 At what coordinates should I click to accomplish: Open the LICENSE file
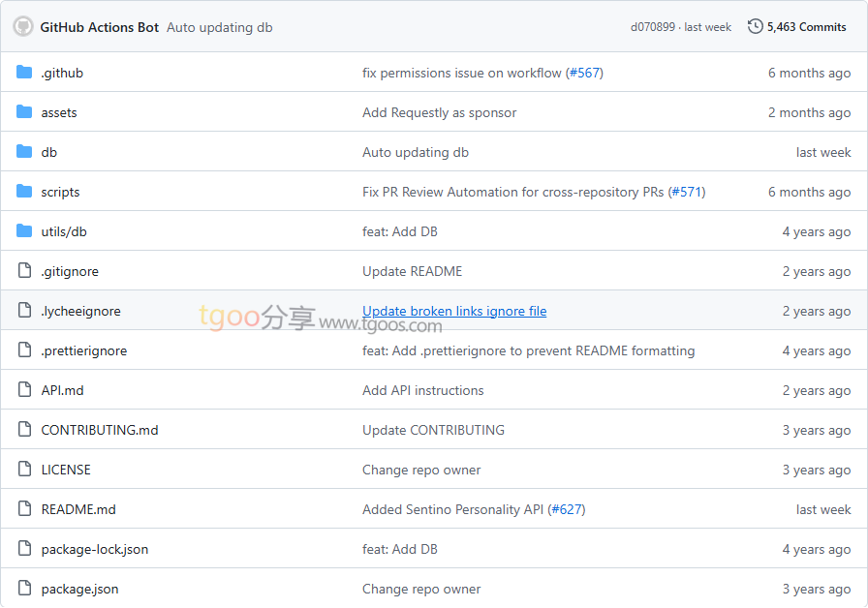(x=66, y=470)
